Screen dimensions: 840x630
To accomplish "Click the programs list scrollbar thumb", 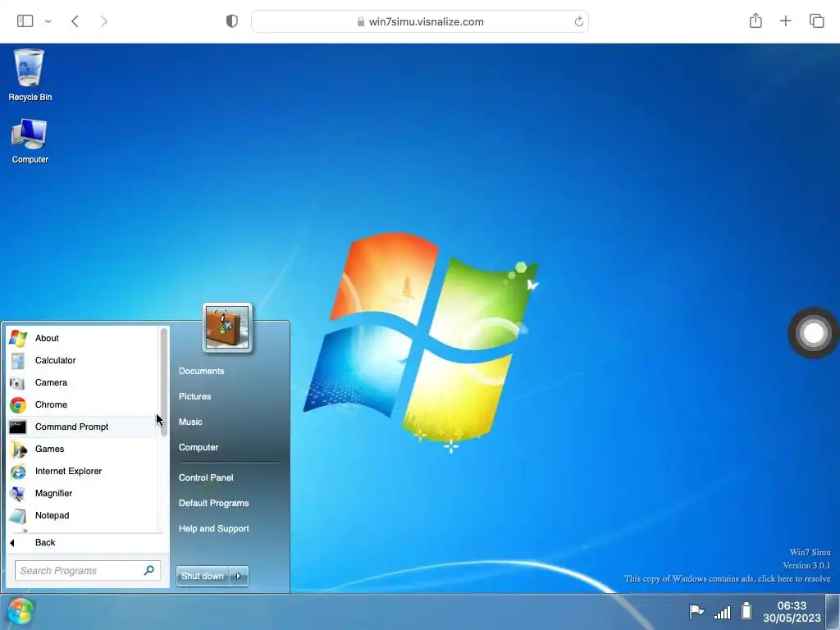I will click(x=163, y=381).
